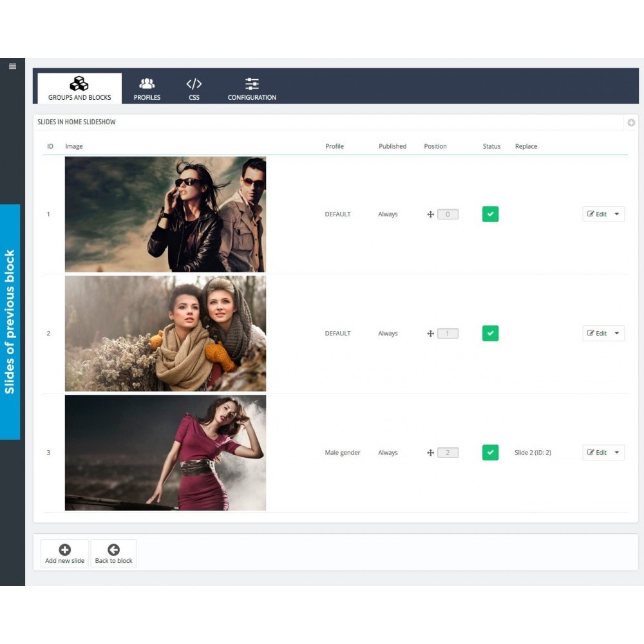The image size is (644, 644).
Task: Click the Image column header
Action: [x=74, y=146]
